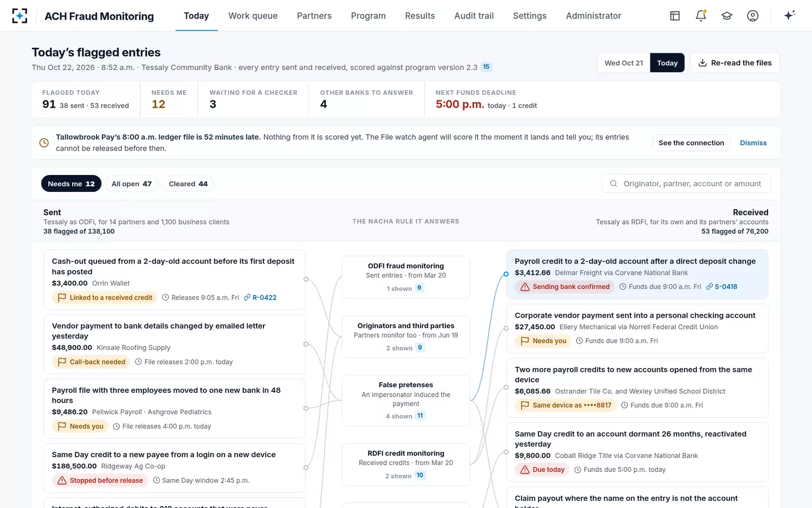Open the S-0418 linked reference
Image resolution: width=812 pixels, height=508 pixels.
pos(722,287)
